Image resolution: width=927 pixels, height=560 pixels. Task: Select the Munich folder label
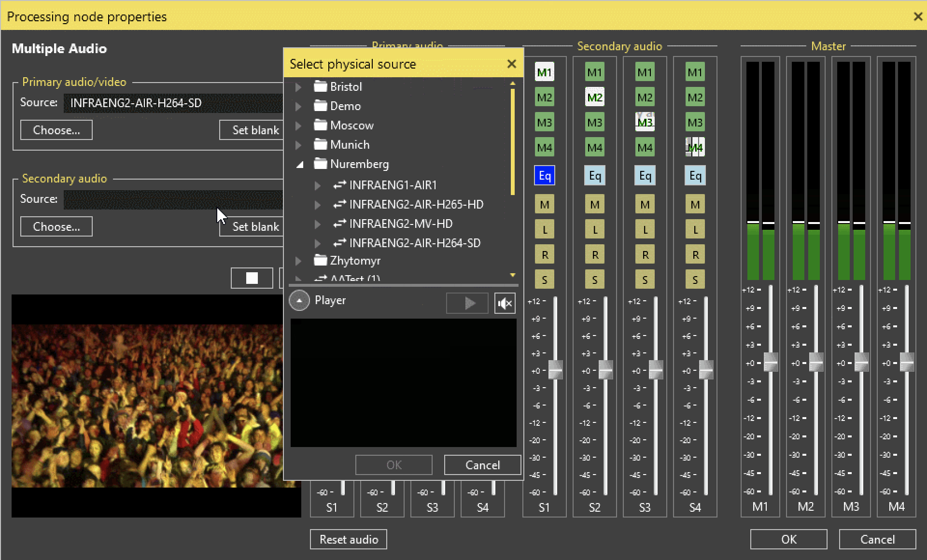(x=350, y=145)
